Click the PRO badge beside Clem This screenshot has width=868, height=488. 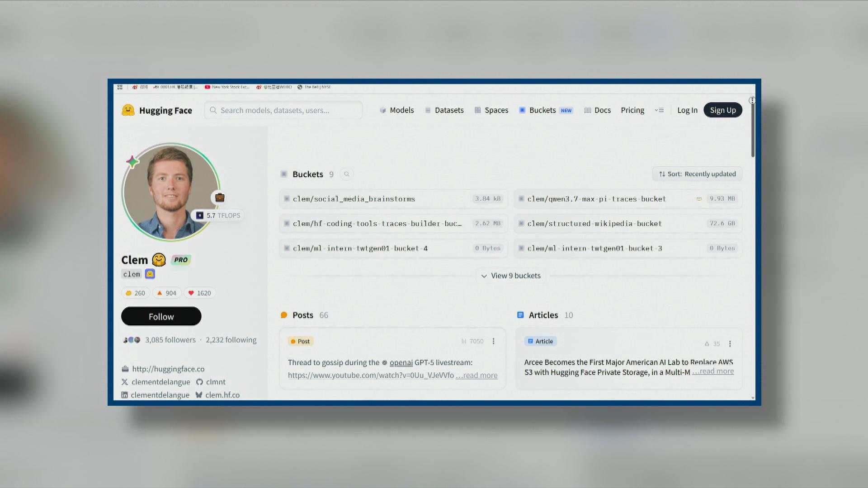pos(181,260)
